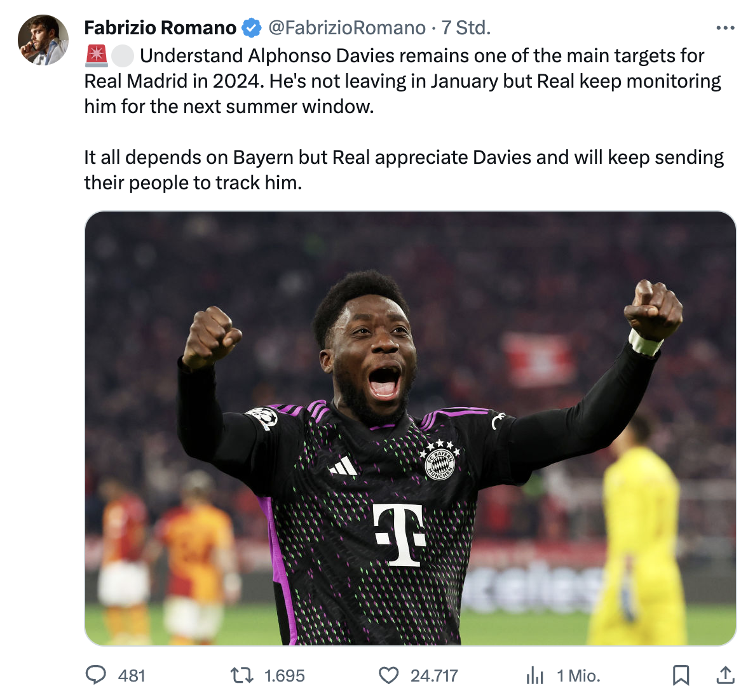Open Fabrizio Romano's profile picture
This screenshot has width=755, height=700.
(43, 39)
